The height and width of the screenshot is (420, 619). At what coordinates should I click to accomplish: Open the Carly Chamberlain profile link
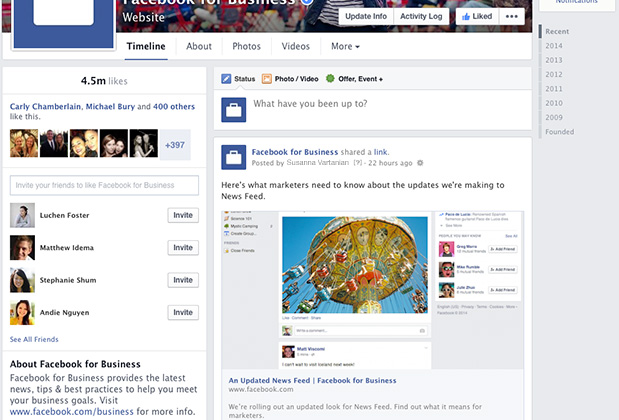[x=45, y=107]
